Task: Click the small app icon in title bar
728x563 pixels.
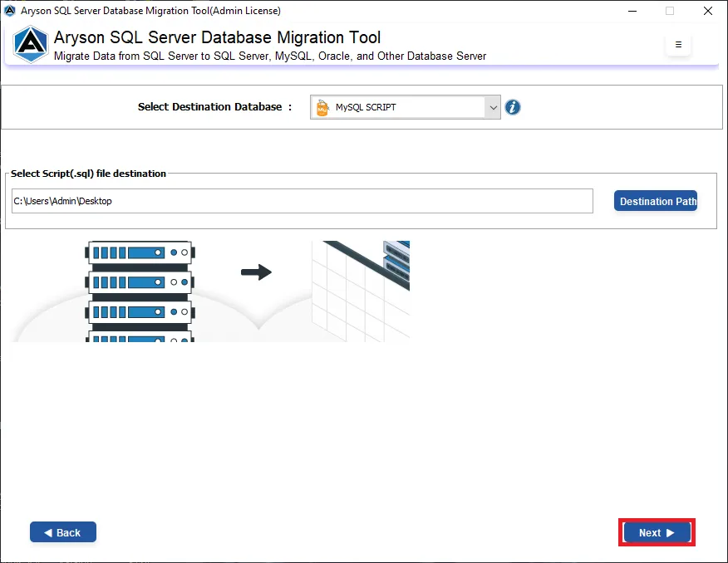Action: click(x=10, y=10)
